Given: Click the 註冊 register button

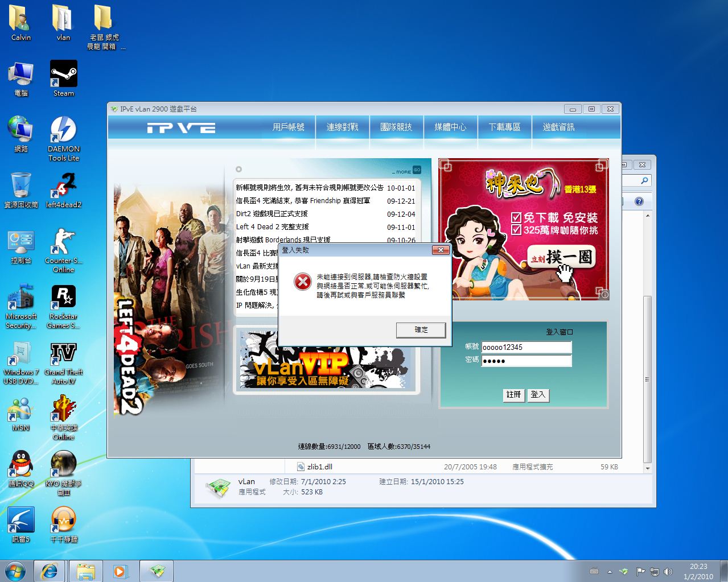Looking at the screenshot, I should point(513,395).
